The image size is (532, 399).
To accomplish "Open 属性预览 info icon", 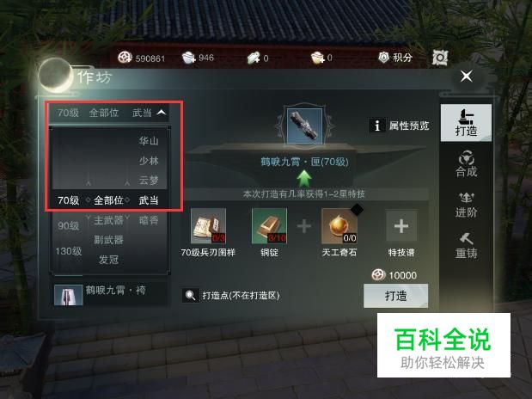I will click(x=377, y=126).
